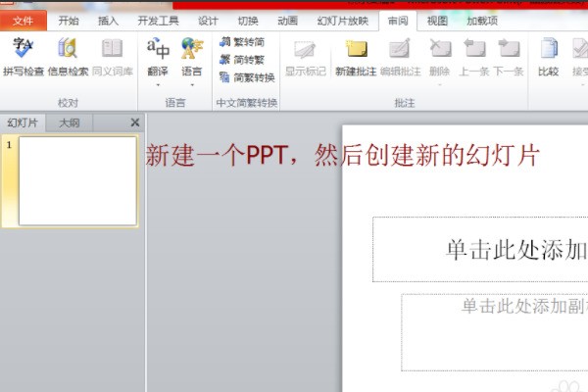The height and width of the screenshot is (392, 588).
Task: Switch to the 插入 ribbon tab
Action: point(109,21)
